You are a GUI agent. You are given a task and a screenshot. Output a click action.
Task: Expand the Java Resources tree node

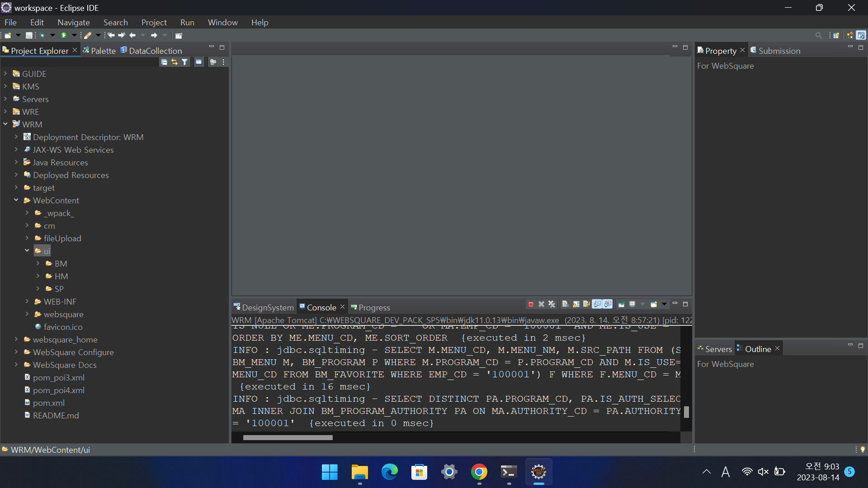(16, 162)
